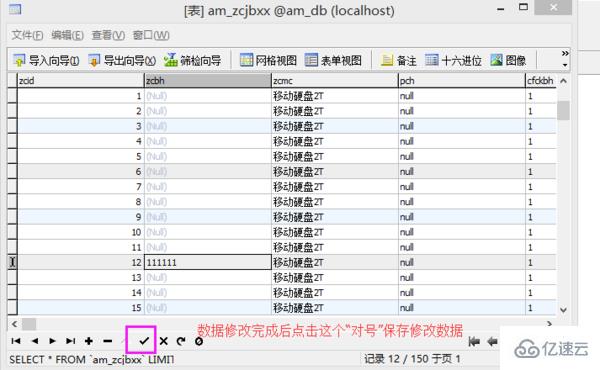Click zcmc cell in row 7

(335, 187)
